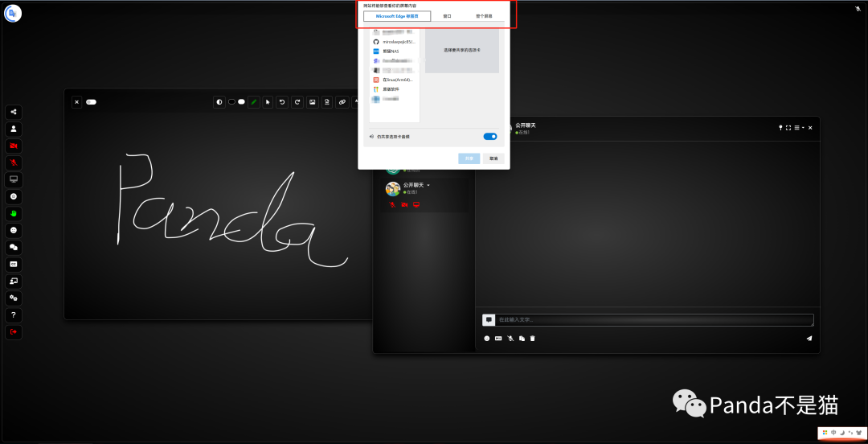Image resolution: width=868 pixels, height=444 pixels.
Task: Close the chat panel with its X
Action: 810,128
